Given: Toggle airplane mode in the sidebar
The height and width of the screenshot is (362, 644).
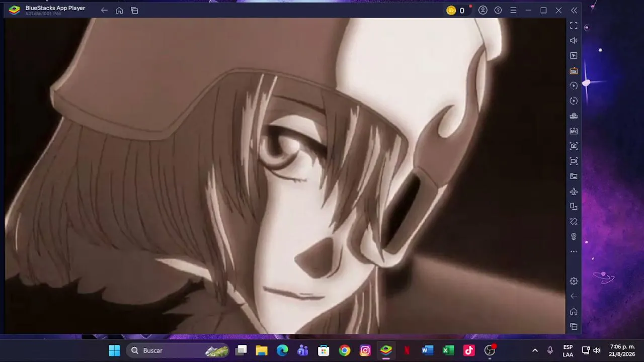Looking at the screenshot, I should pos(574,191).
